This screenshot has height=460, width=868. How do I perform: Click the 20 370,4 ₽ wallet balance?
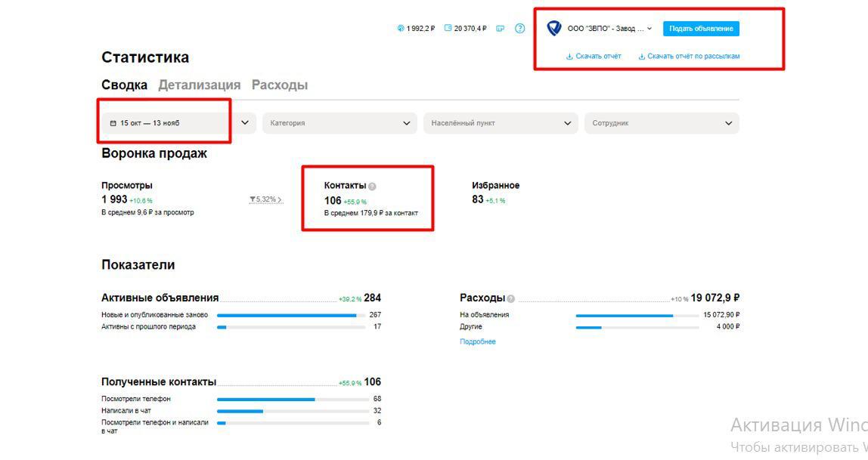470,28
